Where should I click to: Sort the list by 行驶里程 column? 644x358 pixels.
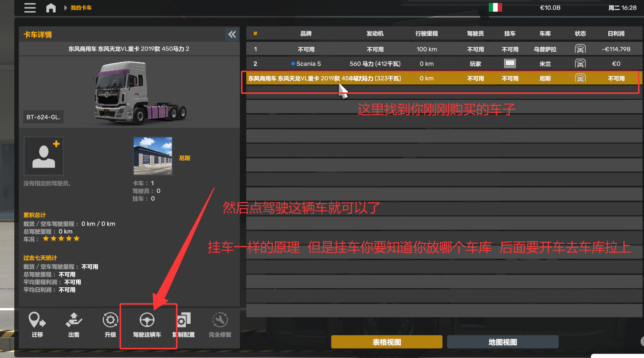tap(427, 34)
